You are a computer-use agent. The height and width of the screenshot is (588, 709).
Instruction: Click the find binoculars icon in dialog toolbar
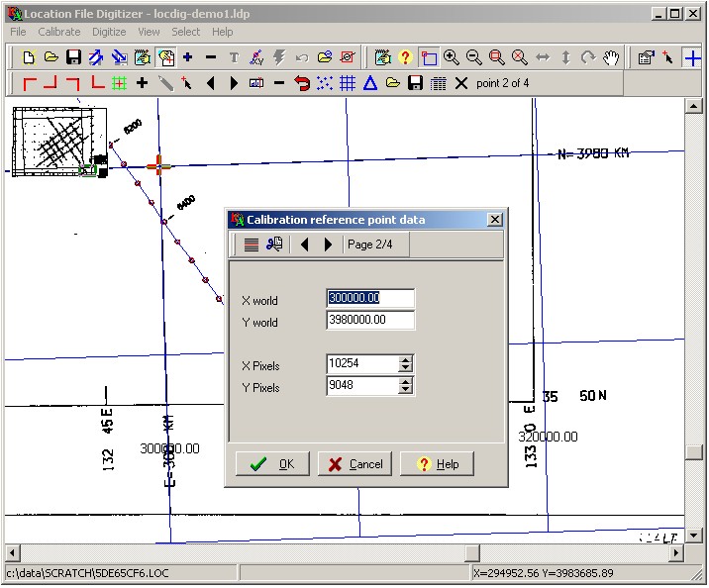tap(274, 245)
